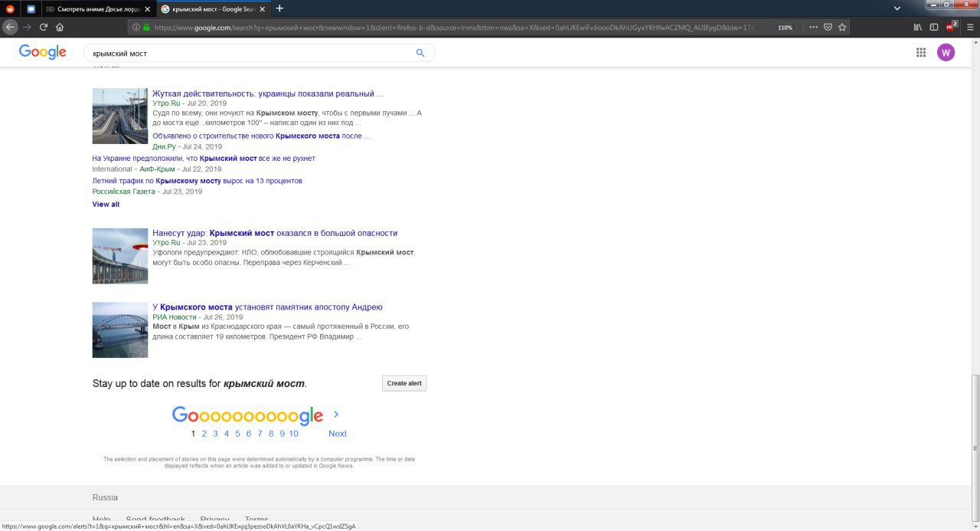Switch to the Смотреть аниме tab

tap(98, 9)
